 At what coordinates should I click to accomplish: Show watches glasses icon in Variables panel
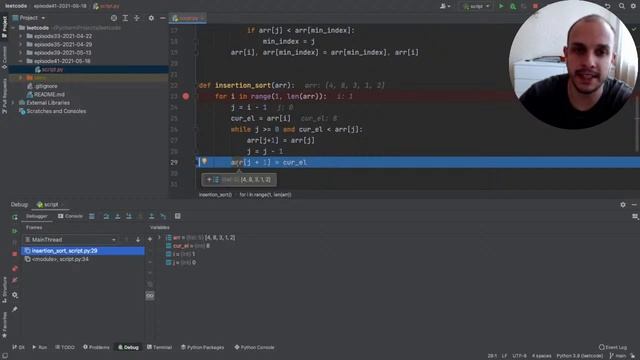[150, 296]
